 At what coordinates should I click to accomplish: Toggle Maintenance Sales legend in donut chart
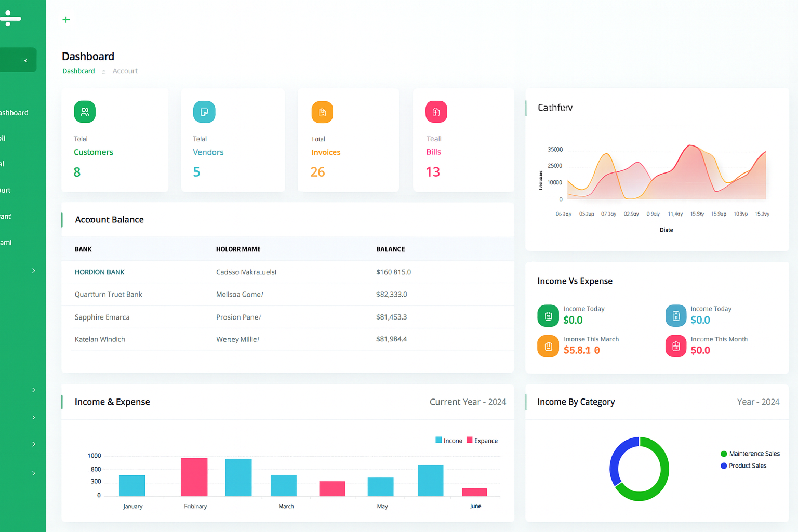pyautogui.click(x=750, y=454)
